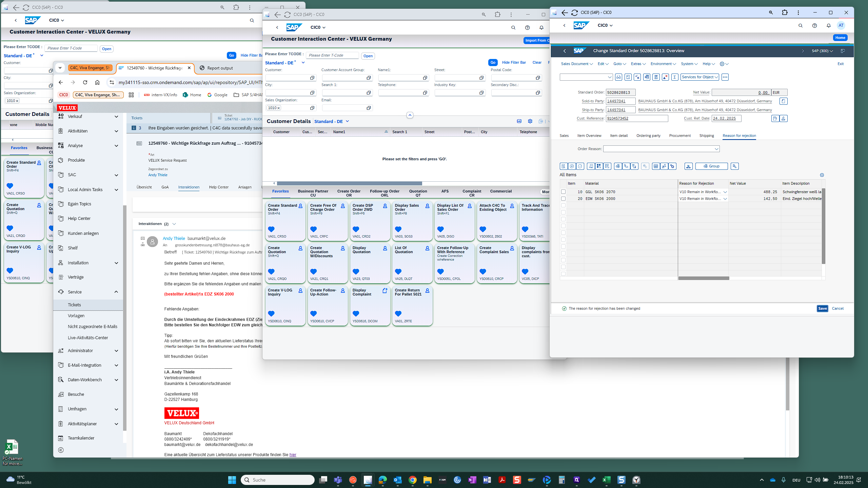Viewport: 868px width, 488px height.
Task: Click the reload icon in the C4C browser window
Action: 85,82
